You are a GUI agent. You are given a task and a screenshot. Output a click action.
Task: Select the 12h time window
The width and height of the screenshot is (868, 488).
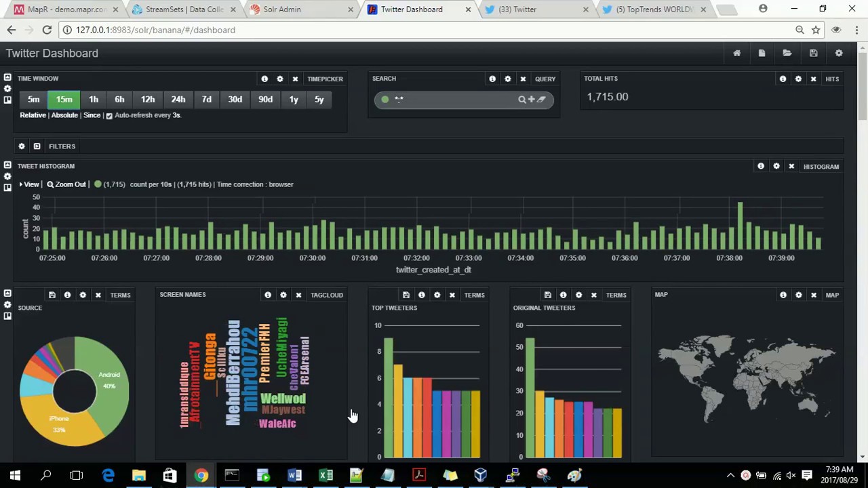tap(148, 100)
